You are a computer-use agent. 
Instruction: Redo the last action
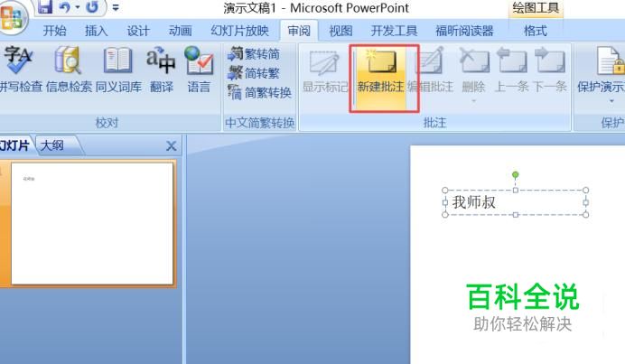tap(92, 7)
